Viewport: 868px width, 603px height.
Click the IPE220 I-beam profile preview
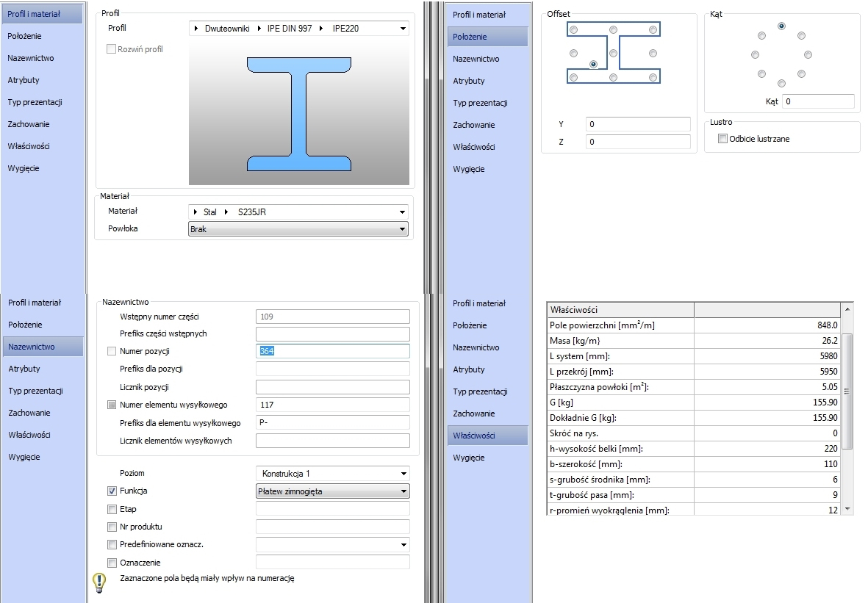[x=298, y=113]
